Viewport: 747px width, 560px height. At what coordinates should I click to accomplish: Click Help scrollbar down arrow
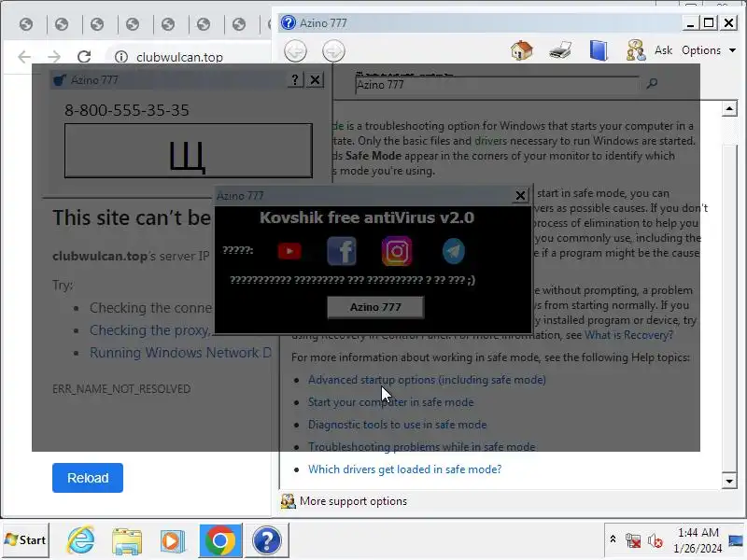[729, 481]
